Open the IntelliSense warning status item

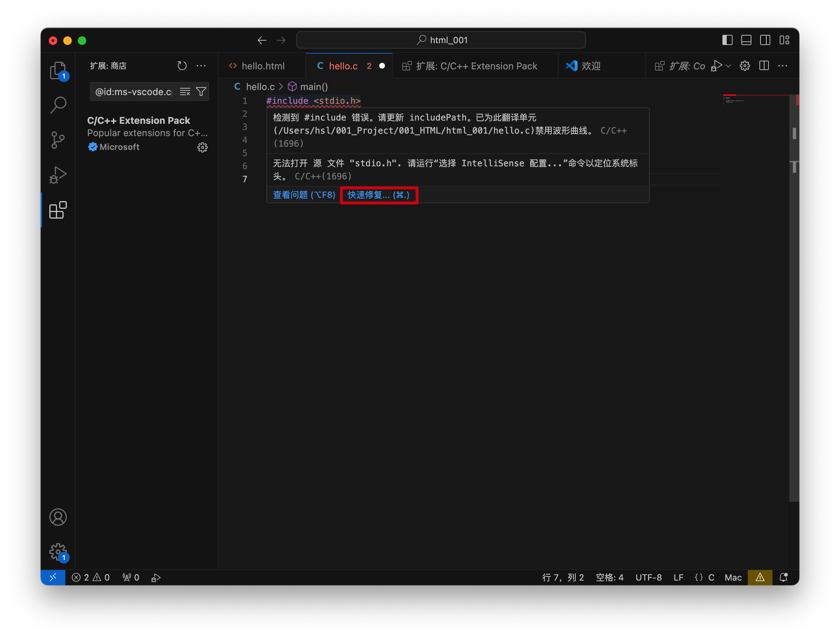[x=760, y=577]
